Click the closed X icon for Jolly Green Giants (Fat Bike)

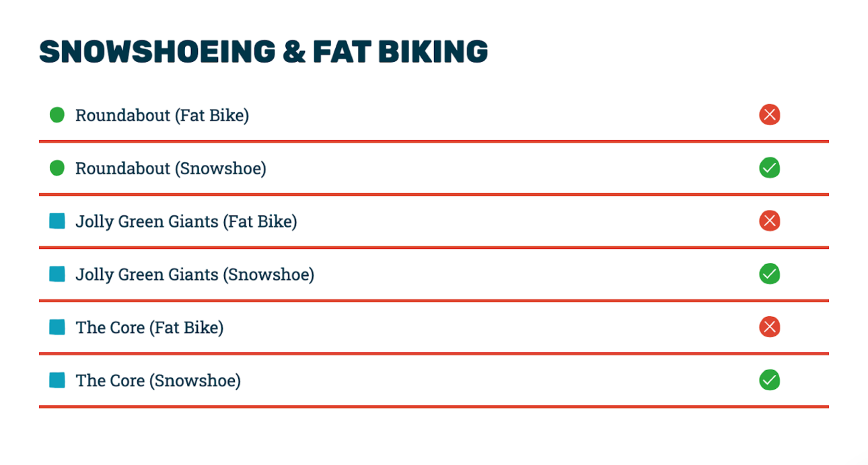769,221
